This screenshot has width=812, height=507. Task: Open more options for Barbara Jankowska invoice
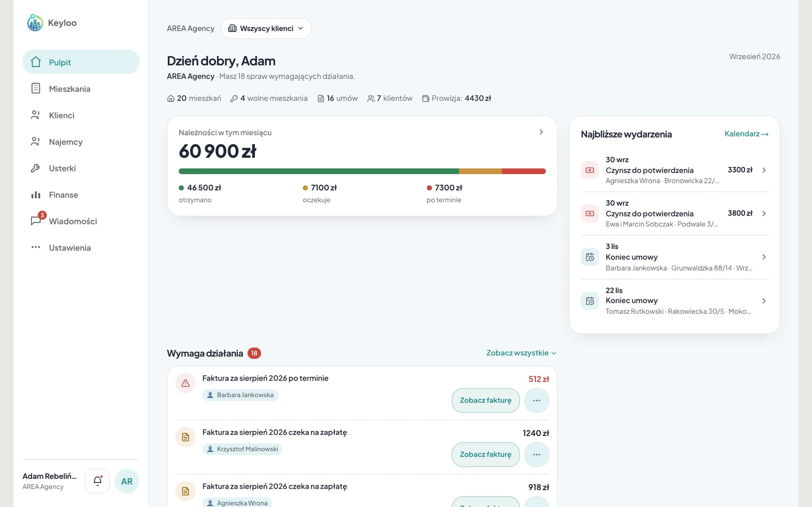[537, 400]
